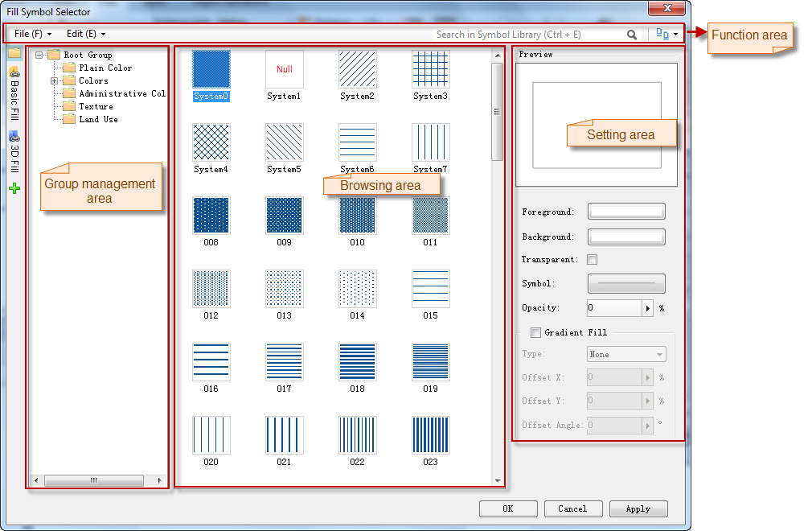This screenshot has width=812, height=531.
Task: Open the Edit (E) menu
Action: pyautogui.click(x=85, y=35)
